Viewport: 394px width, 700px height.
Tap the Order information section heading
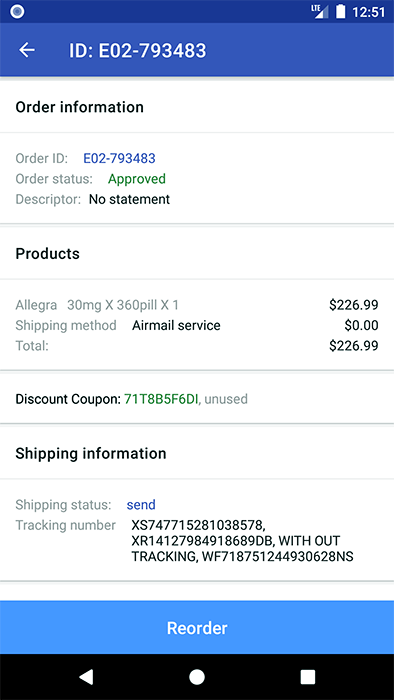pyautogui.click(x=79, y=107)
